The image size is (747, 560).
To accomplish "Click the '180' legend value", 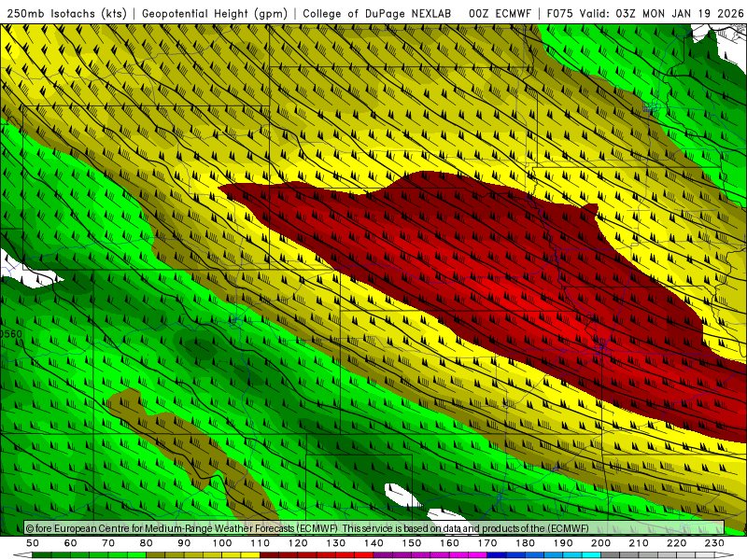I will point(525,543).
